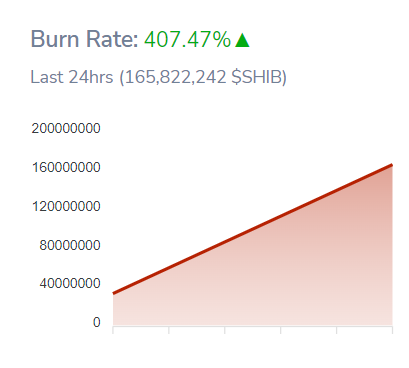Click the green up-arrow triangle icon

pos(242,40)
